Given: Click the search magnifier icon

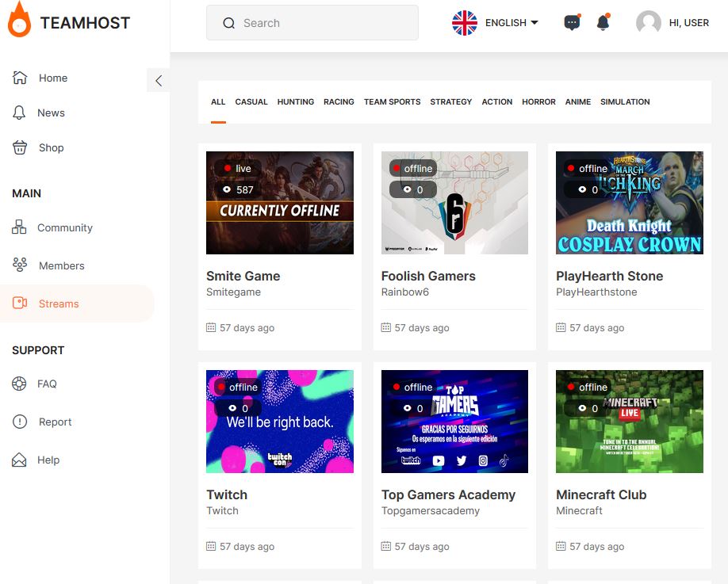Looking at the screenshot, I should pos(229,23).
